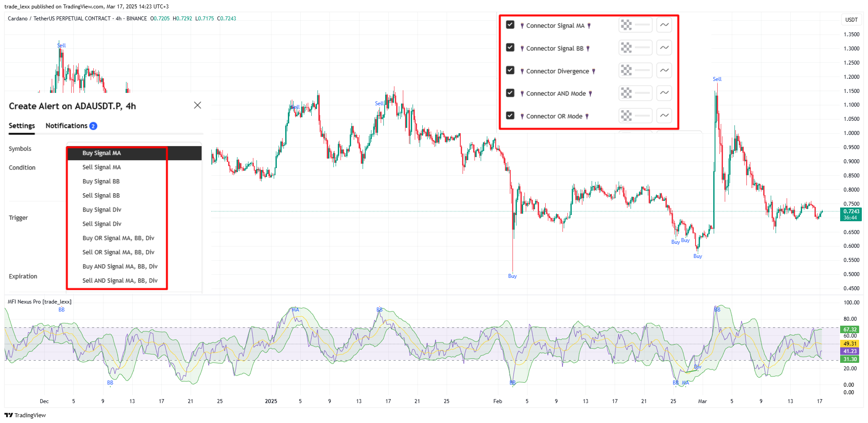Click the 31.30 indicator value label
This screenshot has width=868, height=423.
point(850,359)
